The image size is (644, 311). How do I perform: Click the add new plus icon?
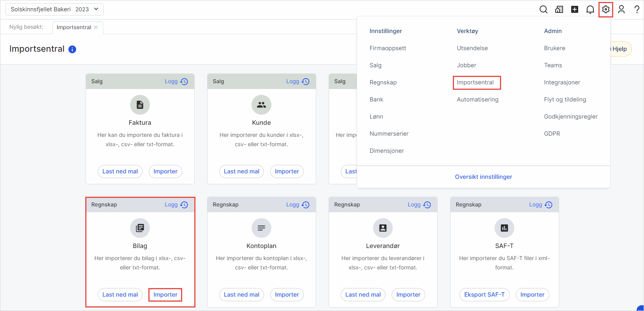pyautogui.click(x=574, y=9)
